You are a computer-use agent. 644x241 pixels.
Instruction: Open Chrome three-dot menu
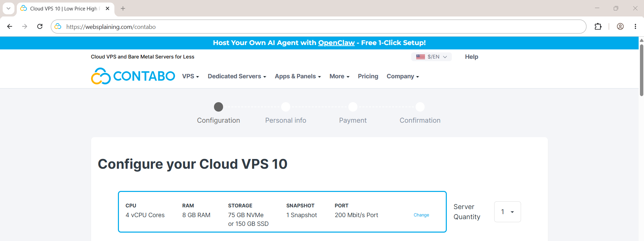click(x=635, y=27)
